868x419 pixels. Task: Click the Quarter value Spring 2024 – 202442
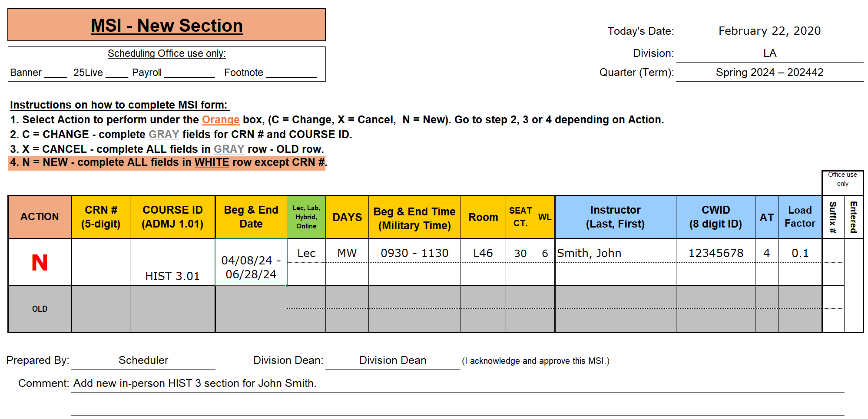769,72
